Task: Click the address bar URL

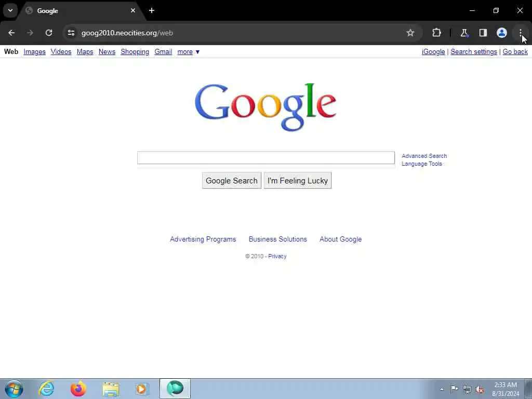Action: (127, 33)
